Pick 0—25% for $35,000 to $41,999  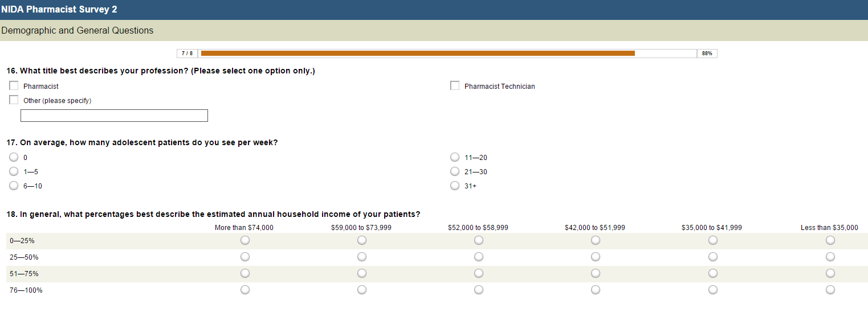[x=713, y=240]
